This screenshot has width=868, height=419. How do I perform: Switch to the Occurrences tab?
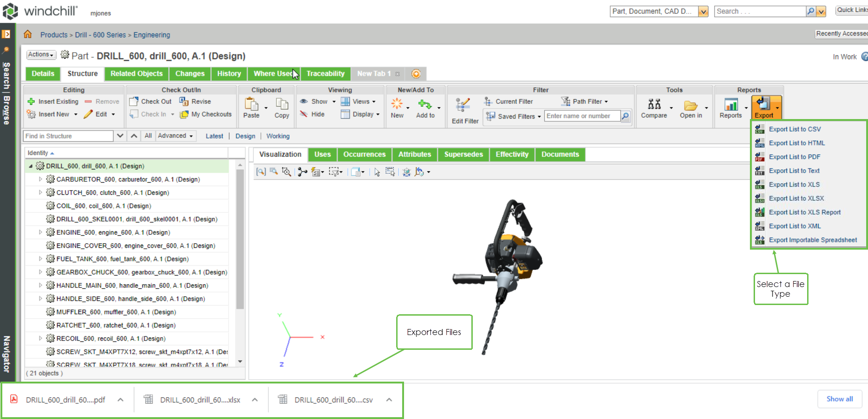click(x=364, y=155)
